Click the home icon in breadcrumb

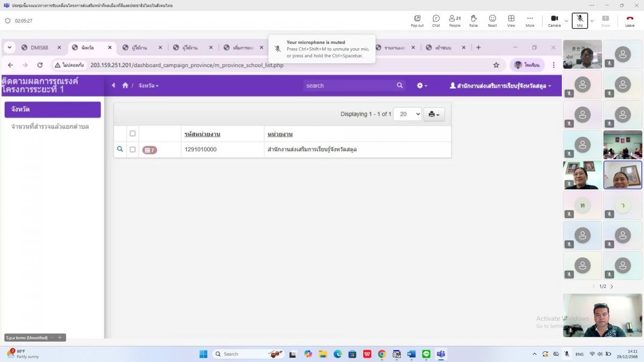tap(125, 85)
